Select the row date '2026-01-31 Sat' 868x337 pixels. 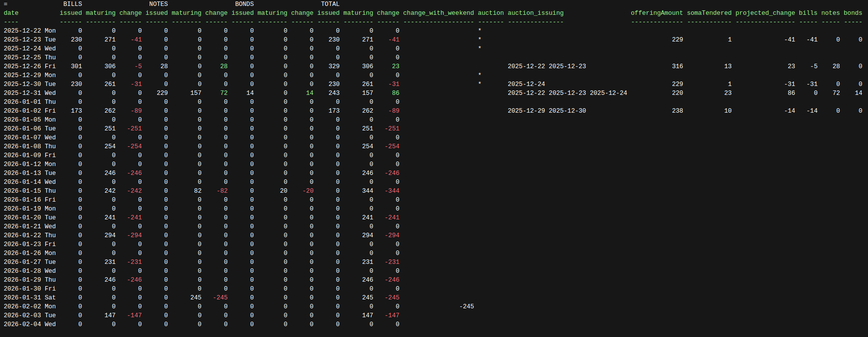[30, 297]
